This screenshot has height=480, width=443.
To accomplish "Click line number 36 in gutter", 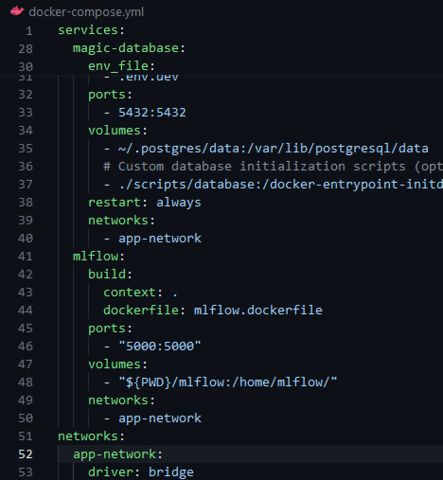I will [x=26, y=166].
